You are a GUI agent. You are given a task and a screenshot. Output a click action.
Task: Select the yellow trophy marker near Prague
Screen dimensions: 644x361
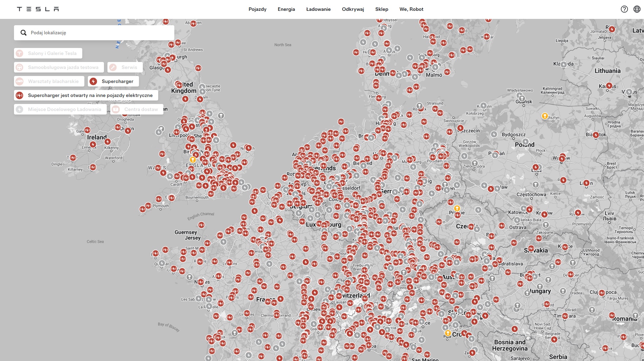click(x=457, y=209)
